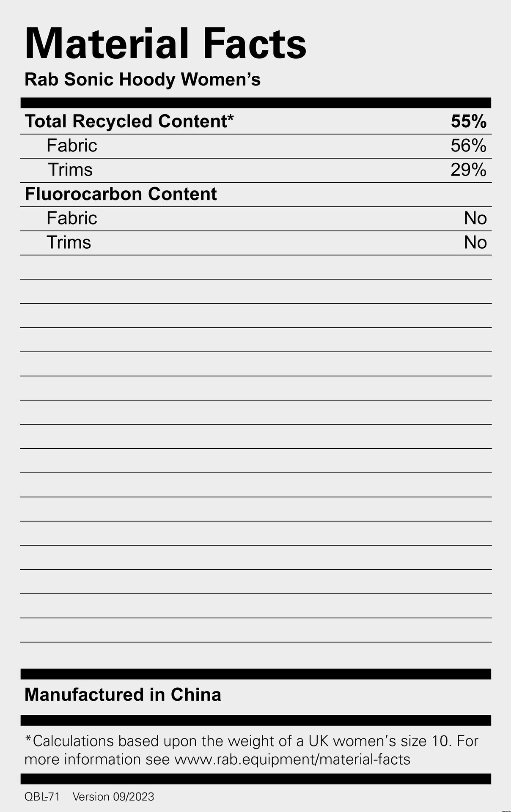Click Trims under Total Recycled Content

[70, 170]
